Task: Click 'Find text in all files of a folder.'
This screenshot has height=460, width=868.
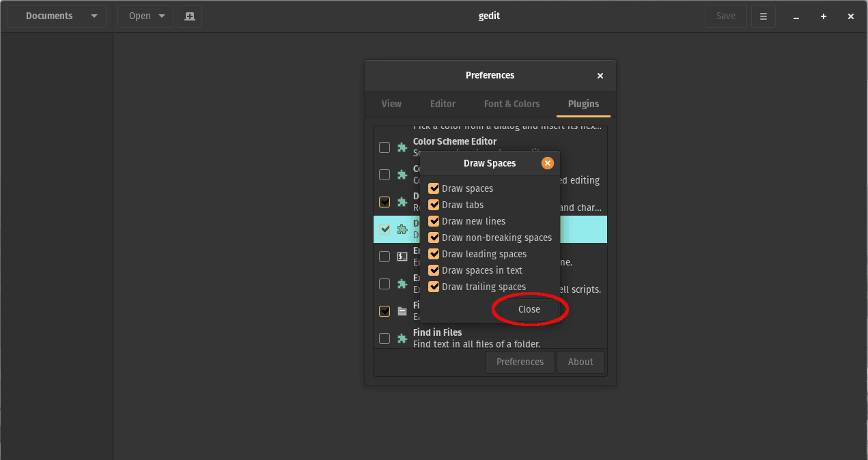Action: pyautogui.click(x=477, y=344)
